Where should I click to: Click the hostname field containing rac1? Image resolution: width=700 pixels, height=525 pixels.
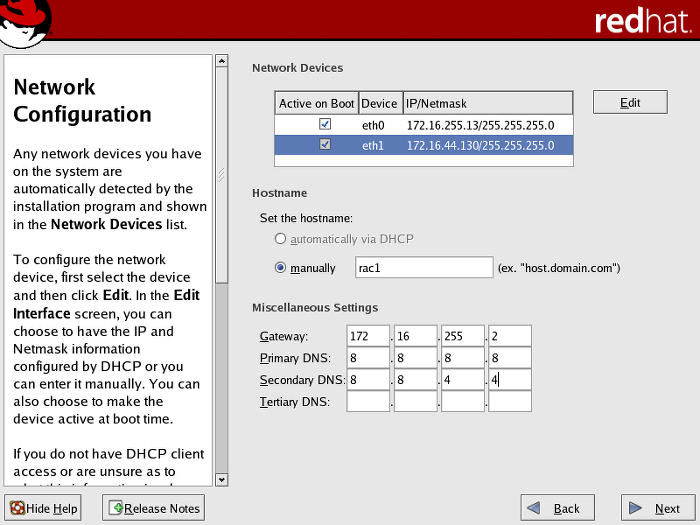coord(424,267)
